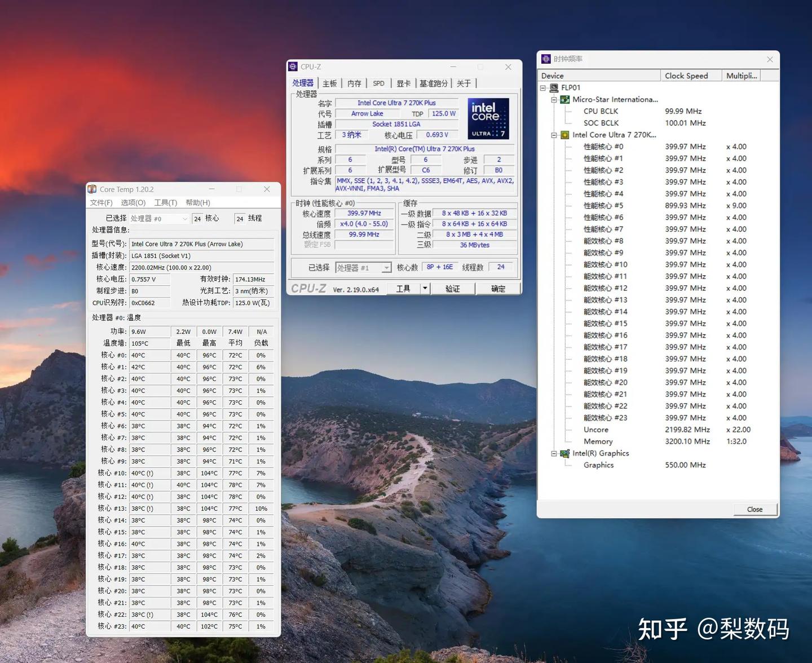Click the 'x 9.00' multiplier value
This screenshot has height=663, width=812.
click(736, 206)
